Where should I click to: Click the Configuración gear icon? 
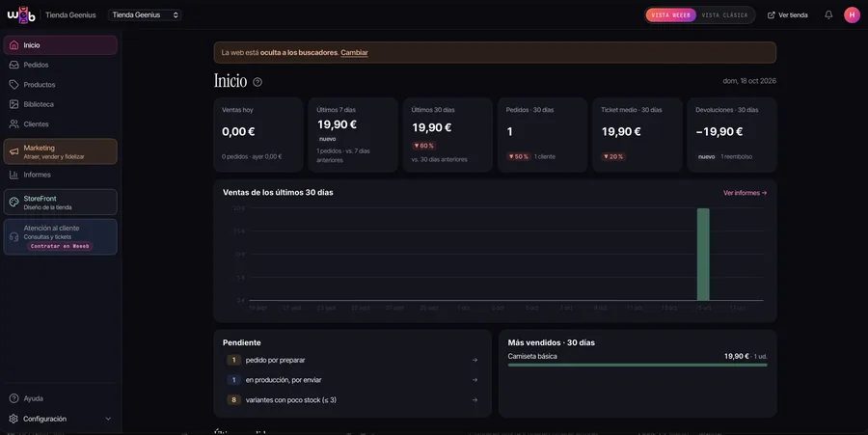pyautogui.click(x=14, y=419)
